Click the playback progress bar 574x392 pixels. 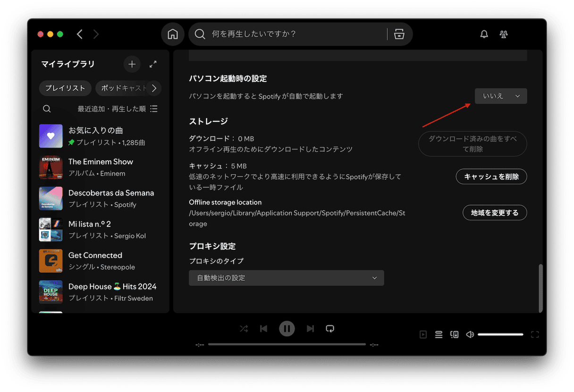tap(287, 344)
